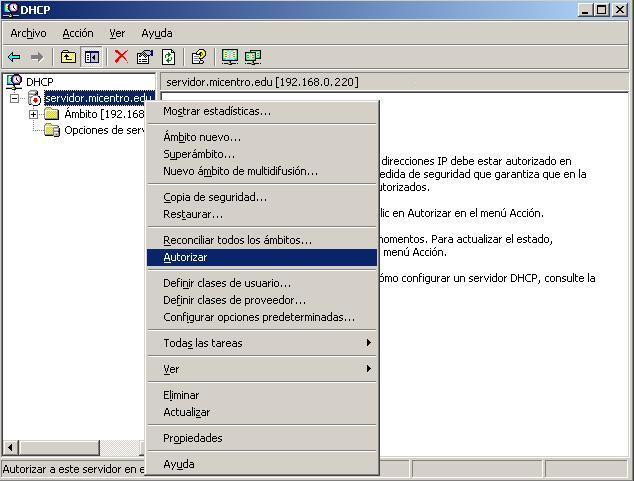Select Ámbito nuevo... in context menu

point(201,137)
